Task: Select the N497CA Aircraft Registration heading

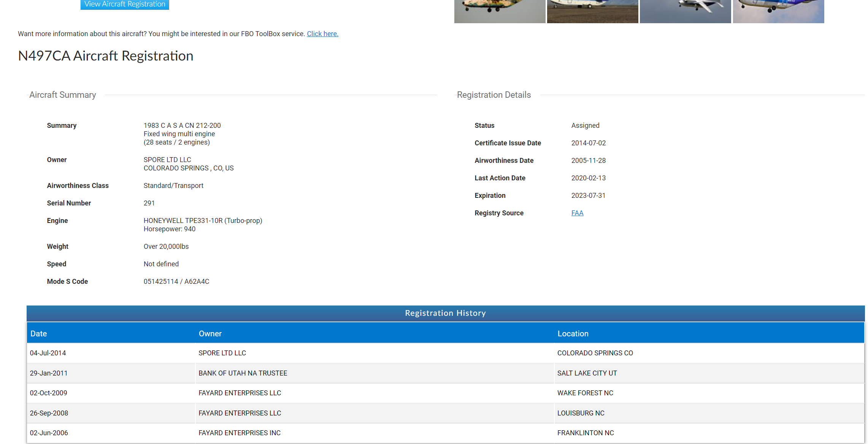Action: pyautogui.click(x=106, y=56)
